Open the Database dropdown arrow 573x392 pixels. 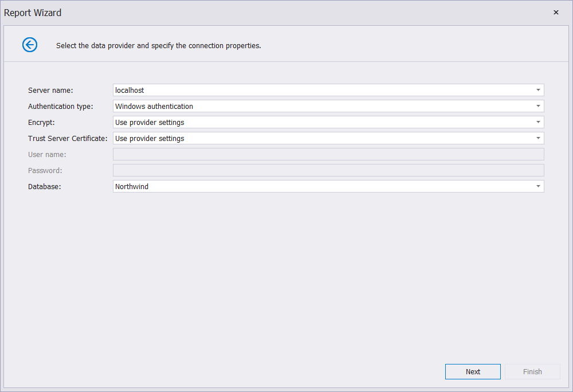[538, 186]
